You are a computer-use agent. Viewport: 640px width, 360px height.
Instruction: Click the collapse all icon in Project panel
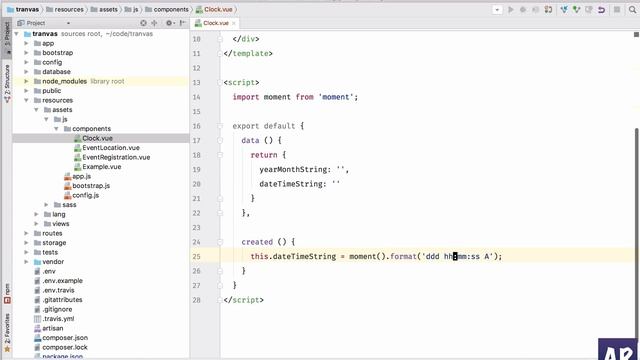(x=154, y=23)
